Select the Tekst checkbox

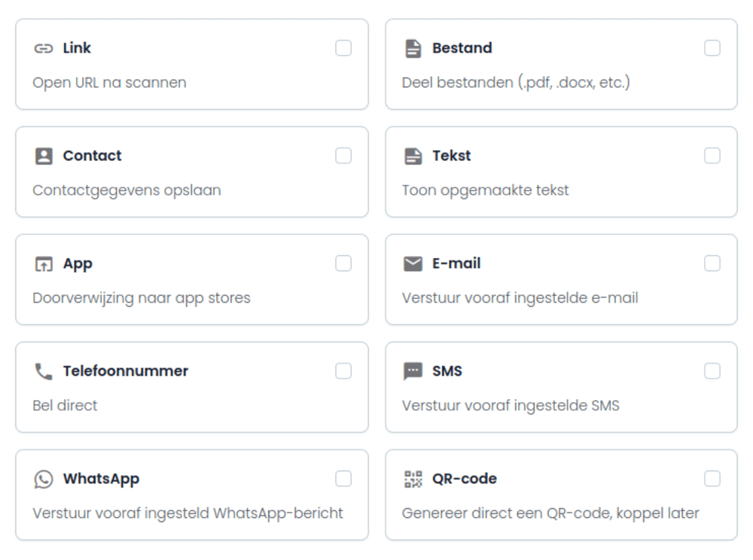[712, 156]
